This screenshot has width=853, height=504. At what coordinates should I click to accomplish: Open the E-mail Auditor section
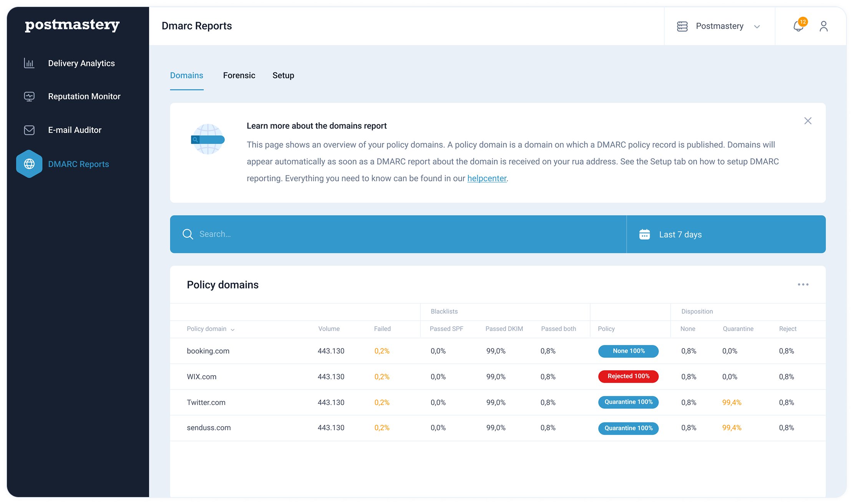[x=75, y=130]
